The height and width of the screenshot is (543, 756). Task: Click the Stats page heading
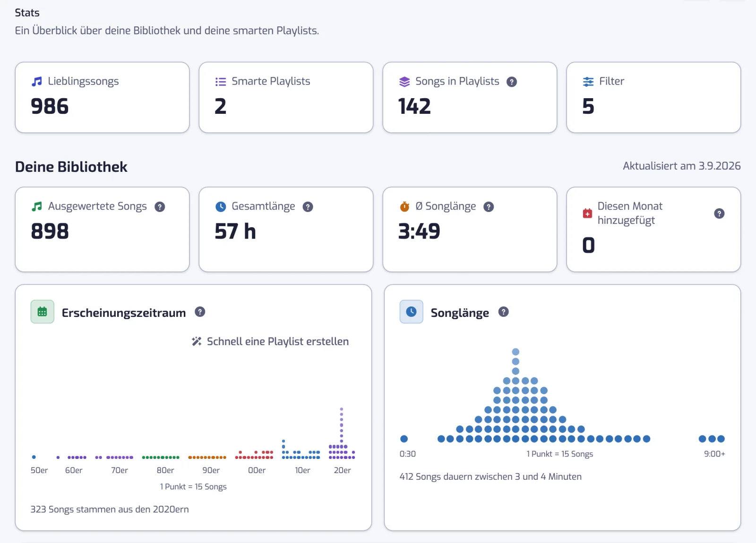(x=27, y=13)
